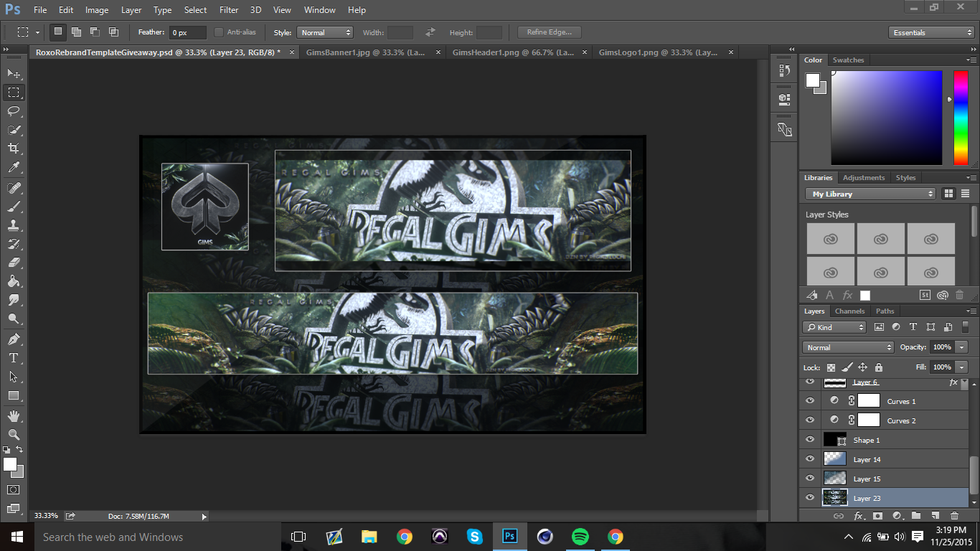Select the Horizontal Type tool
This screenshot has width=980, height=551.
14,358
